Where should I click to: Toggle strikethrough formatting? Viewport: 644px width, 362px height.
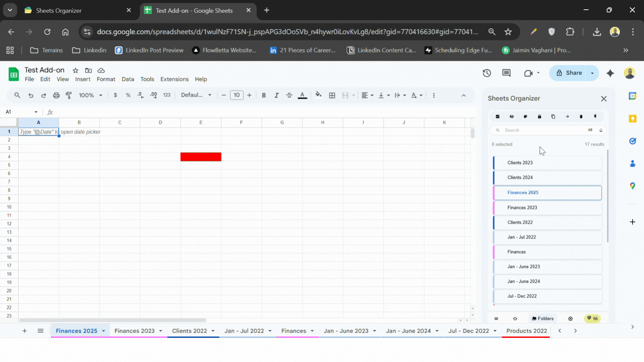[289, 95]
